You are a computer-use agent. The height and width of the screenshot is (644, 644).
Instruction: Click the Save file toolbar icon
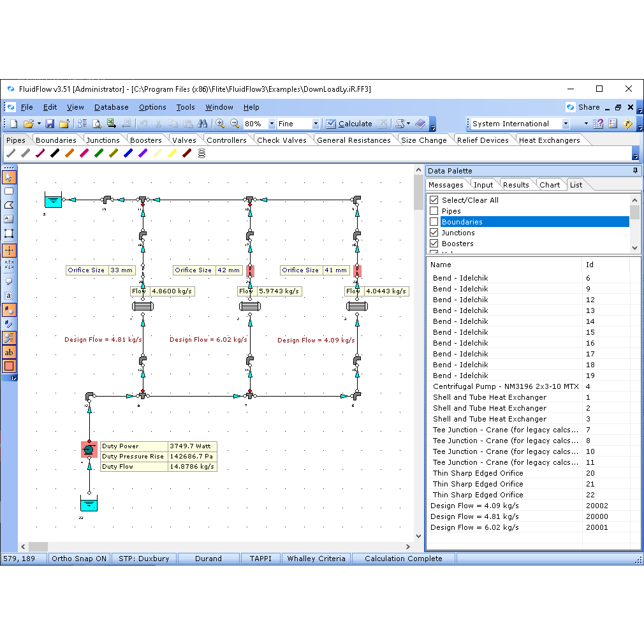click(x=50, y=124)
